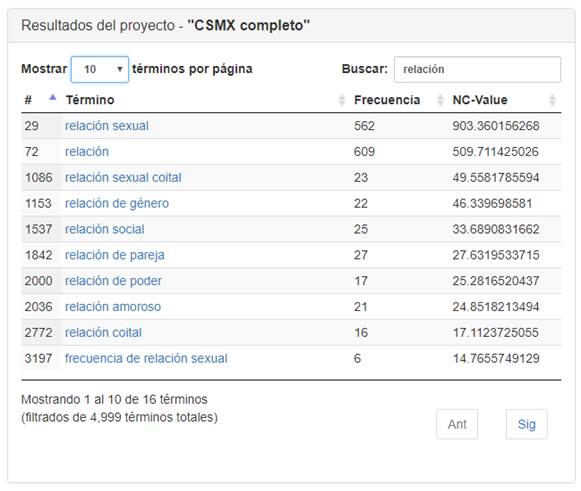This screenshot has width=581, height=491.
Task: Go to previous page with Ant
Action: click(x=457, y=424)
